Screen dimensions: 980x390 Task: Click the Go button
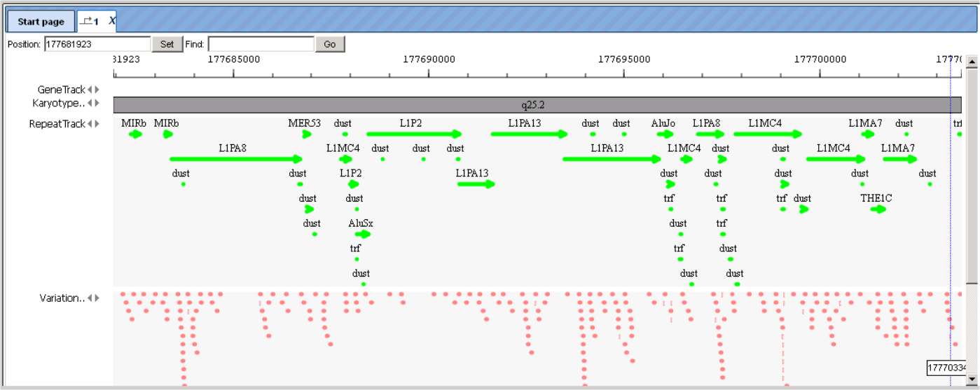[x=330, y=44]
